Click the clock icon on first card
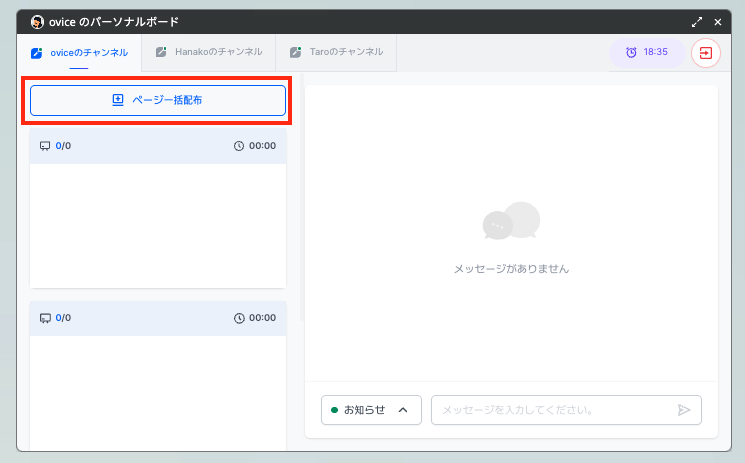 click(239, 146)
